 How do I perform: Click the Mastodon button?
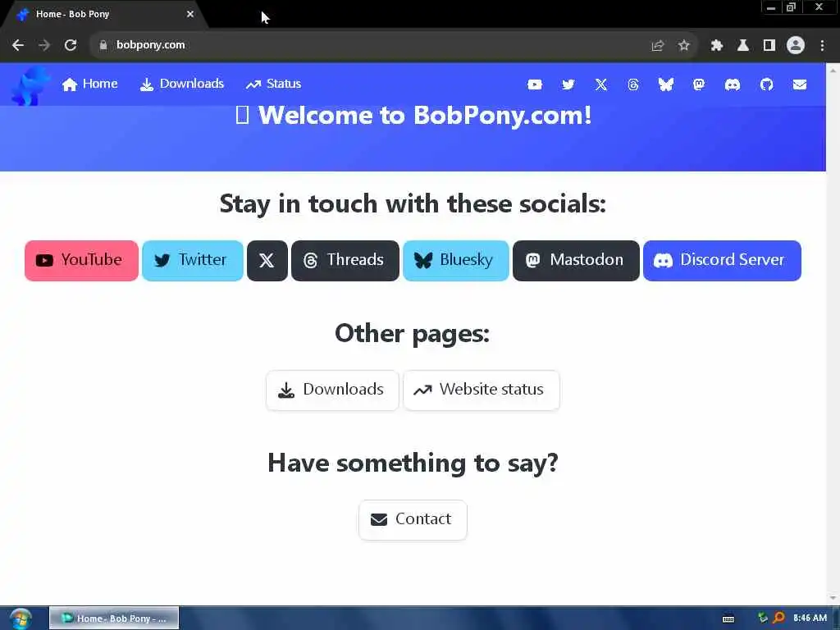(x=576, y=260)
